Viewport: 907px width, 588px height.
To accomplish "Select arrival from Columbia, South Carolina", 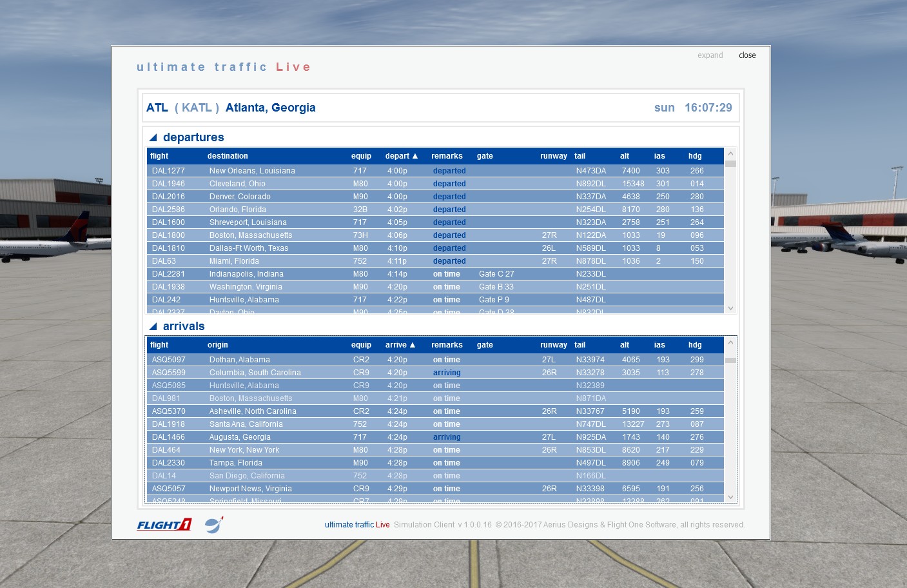I will point(435,373).
